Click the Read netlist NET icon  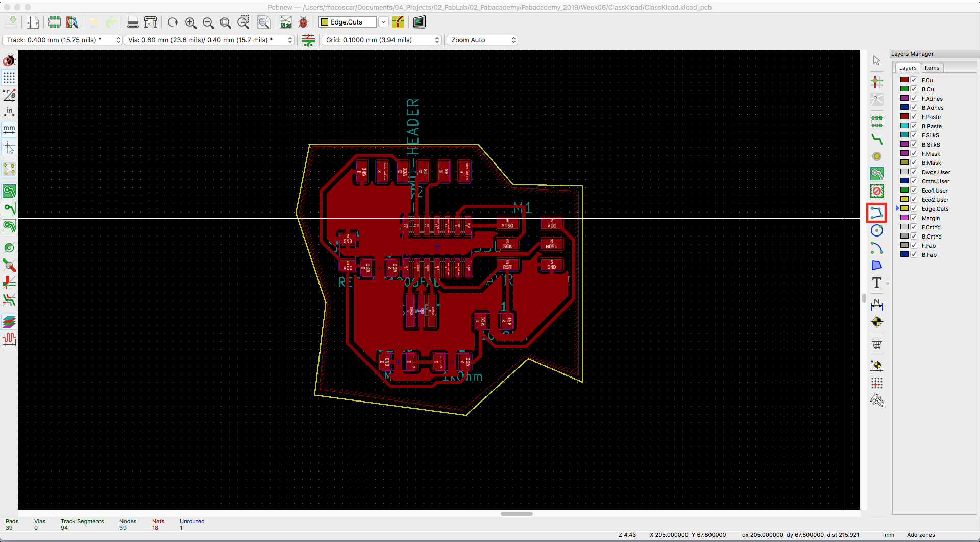coord(285,22)
